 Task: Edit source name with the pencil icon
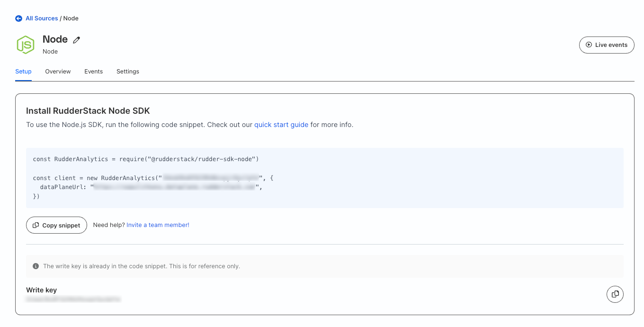click(77, 40)
